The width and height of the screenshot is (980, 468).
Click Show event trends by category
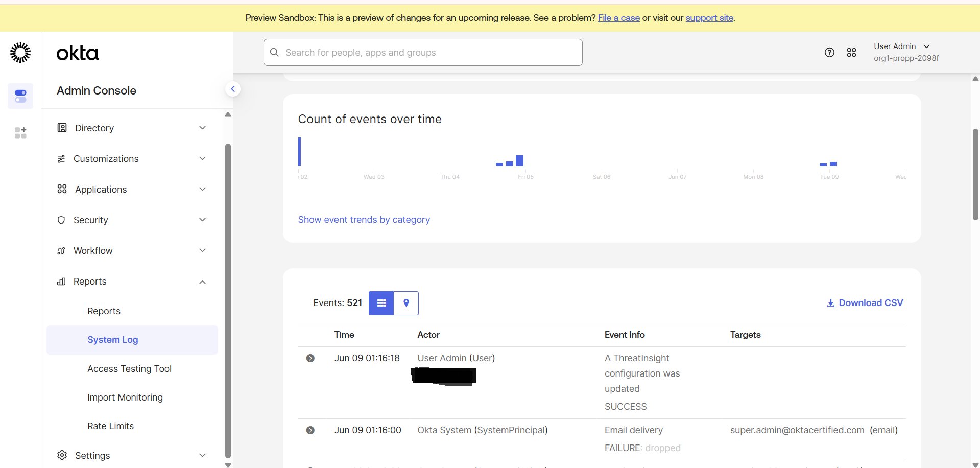coord(364,220)
